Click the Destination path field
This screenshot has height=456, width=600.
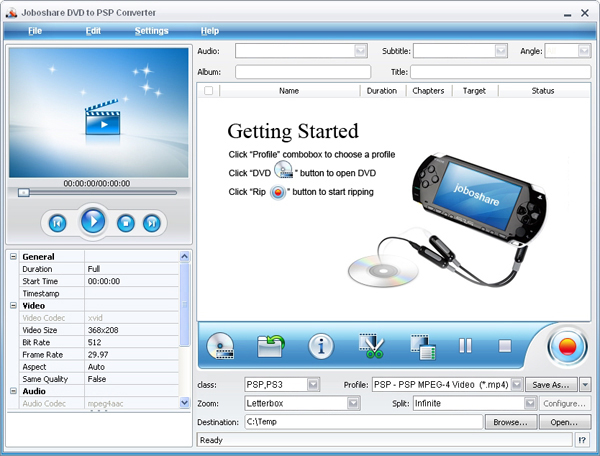click(364, 422)
